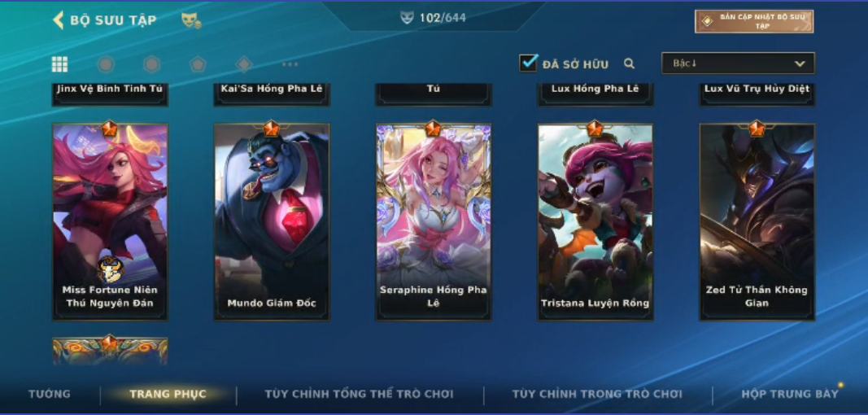Click Bản Cập Nhật Bộ Sưu Tập button
The image size is (868, 415).
click(x=755, y=22)
